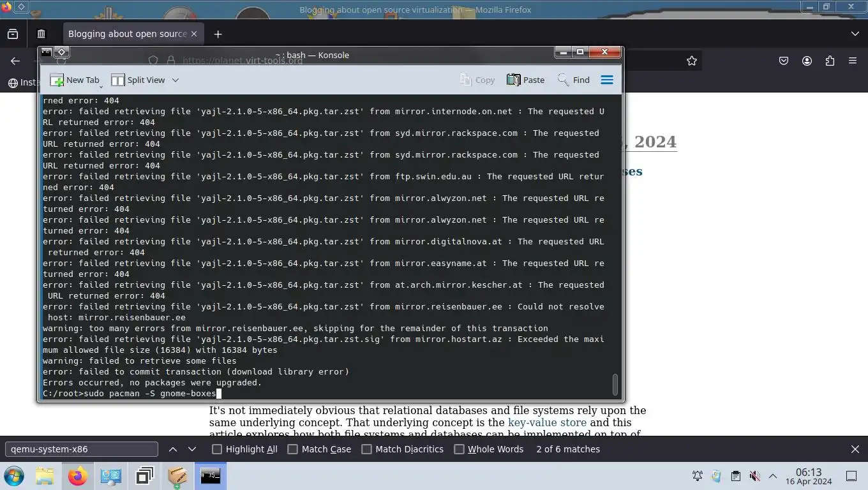Click the Split View button in Konsole
This screenshot has height=490, width=868.
pyautogui.click(x=138, y=80)
